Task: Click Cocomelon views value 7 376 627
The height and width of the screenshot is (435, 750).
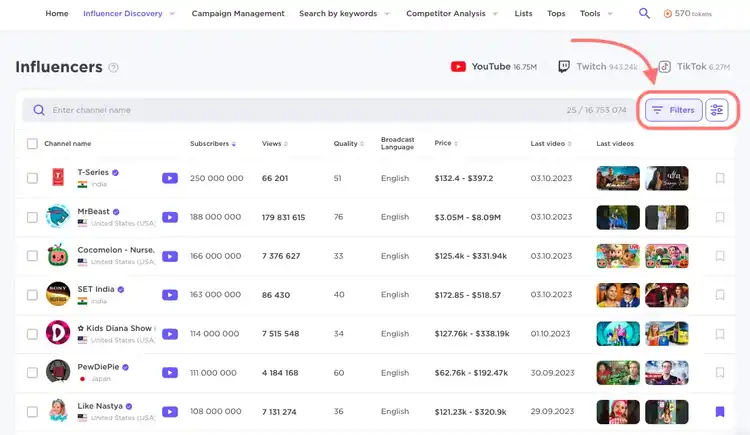Action: [281, 256]
